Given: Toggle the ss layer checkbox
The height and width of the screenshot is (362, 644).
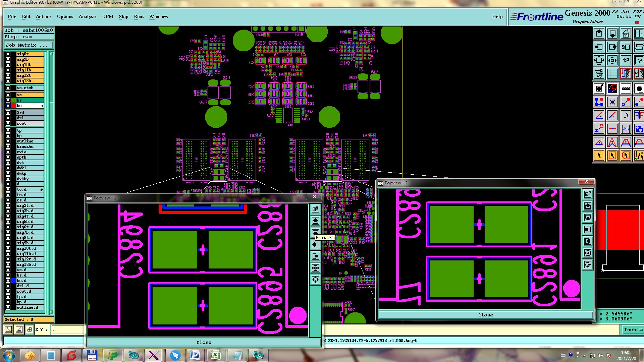Looking at the screenshot, I should click(x=8, y=95).
